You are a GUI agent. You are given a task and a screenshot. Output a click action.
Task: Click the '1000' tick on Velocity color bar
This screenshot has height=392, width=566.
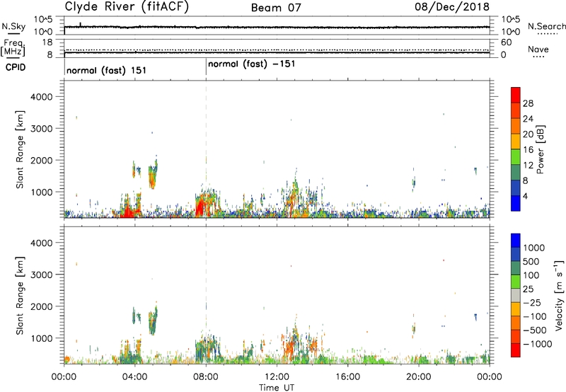[x=534, y=248]
